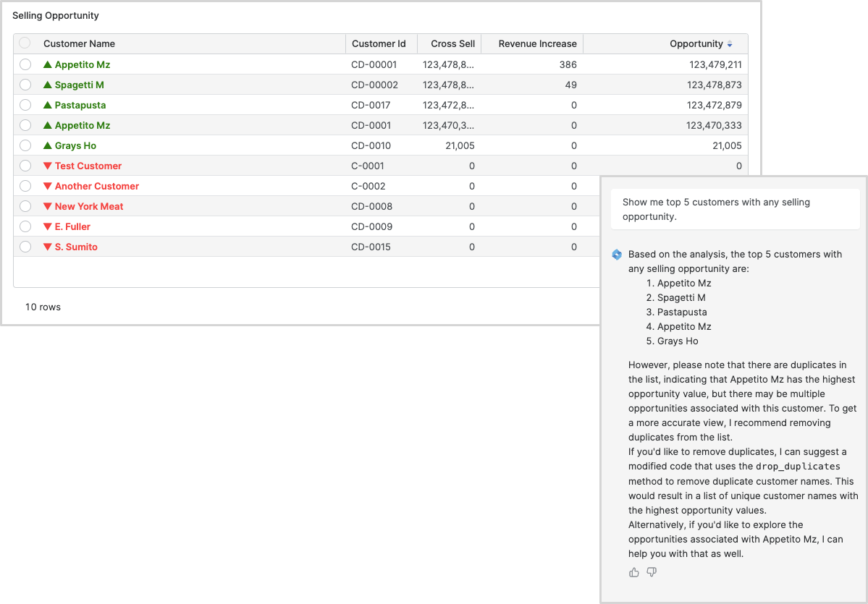Click the thumbs up feedback icon
The width and height of the screenshot is (868, 604).
tap(634, 572)
